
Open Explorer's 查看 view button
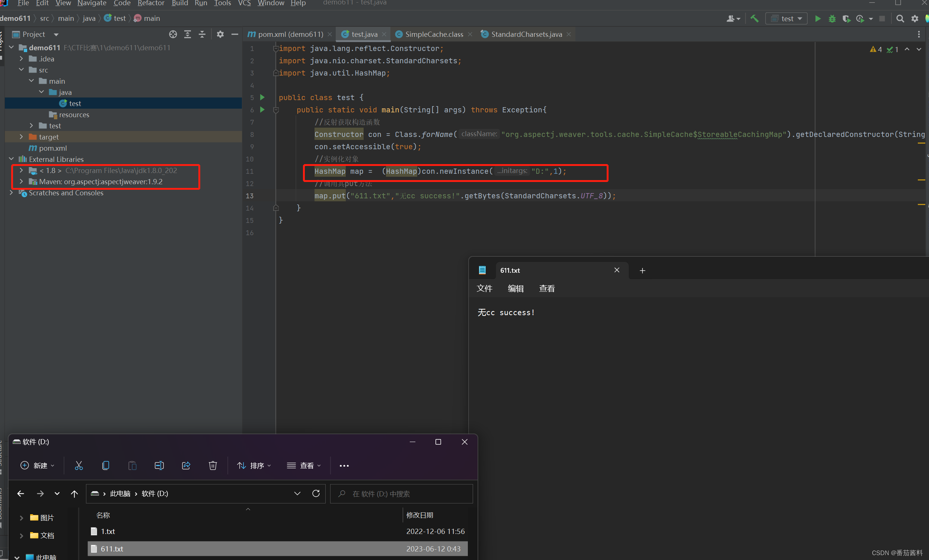[303, 465]
